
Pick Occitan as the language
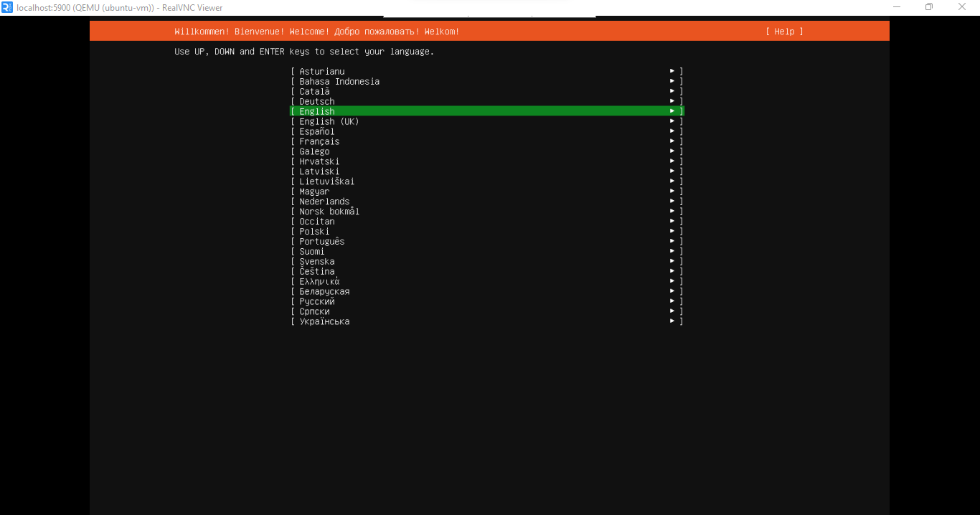tap(487, 222)
